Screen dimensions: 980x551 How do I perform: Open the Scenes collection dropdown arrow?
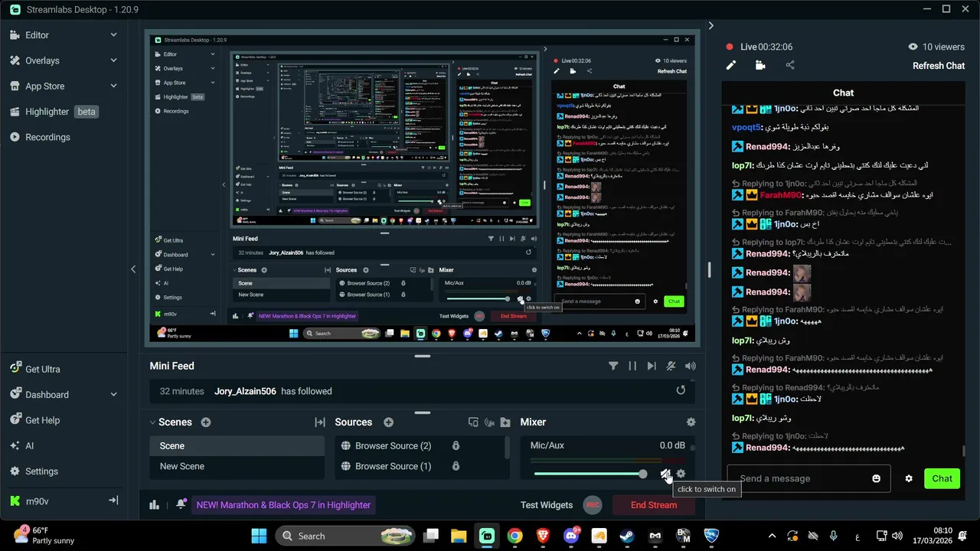coord(152,422)
